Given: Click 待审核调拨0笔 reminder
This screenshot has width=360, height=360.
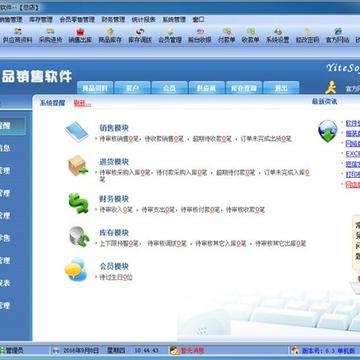Looking at the screenshot, I should [x=167, y=244].
